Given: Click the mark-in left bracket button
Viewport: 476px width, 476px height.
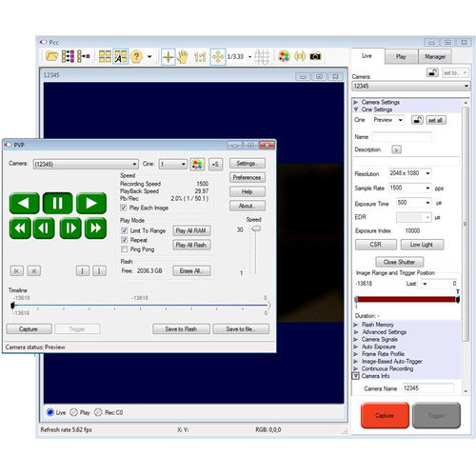Looking at the screenshot, I should point(83,270).
